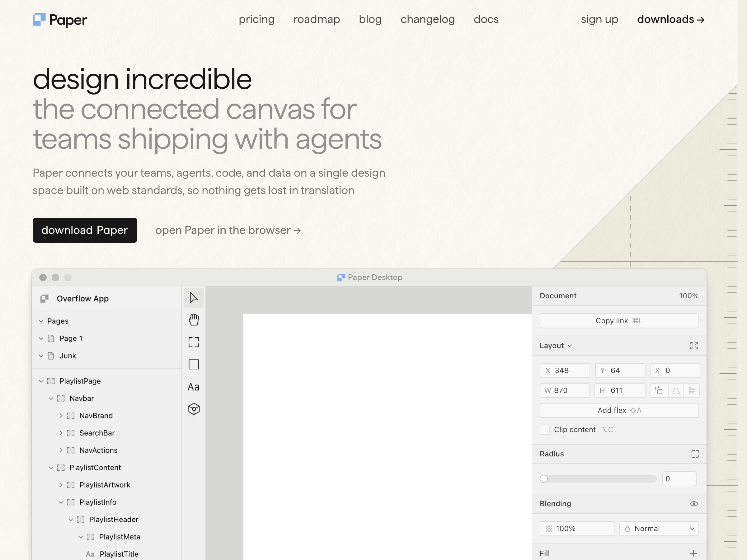Screen dimensions: 747x560
Task: Select the frame tool
Action: tap(194, 342)
